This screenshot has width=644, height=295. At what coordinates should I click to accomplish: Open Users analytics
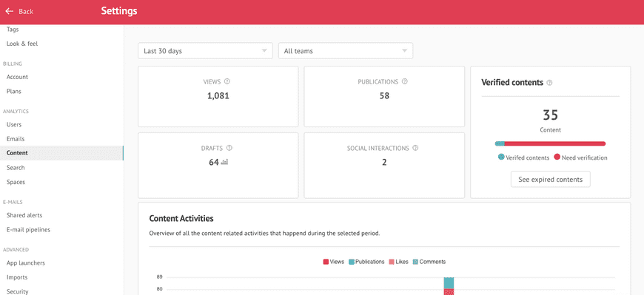(x=14, y=125)
